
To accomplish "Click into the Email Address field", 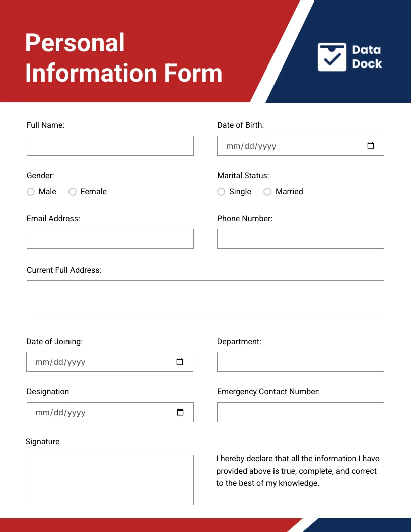I will [110, 239].
